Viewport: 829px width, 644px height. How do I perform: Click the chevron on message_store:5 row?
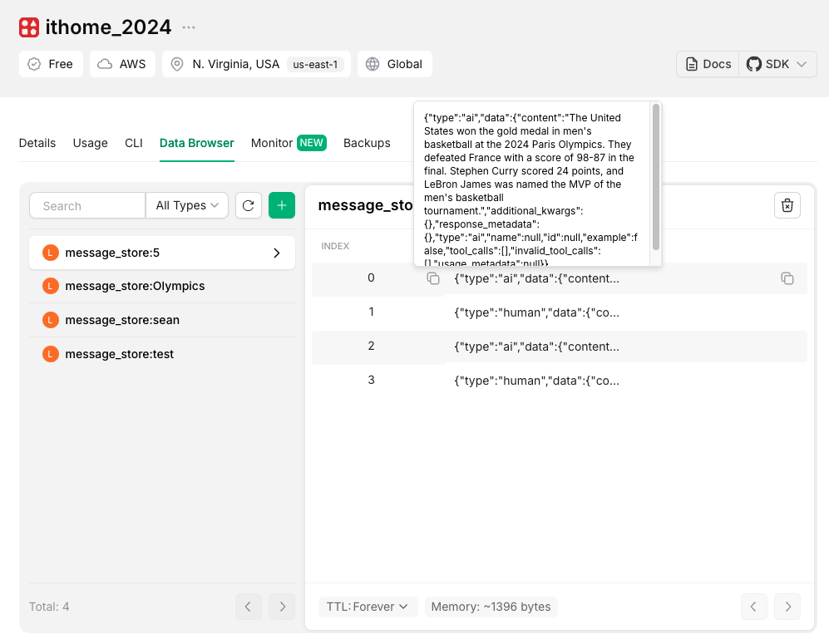277,253
